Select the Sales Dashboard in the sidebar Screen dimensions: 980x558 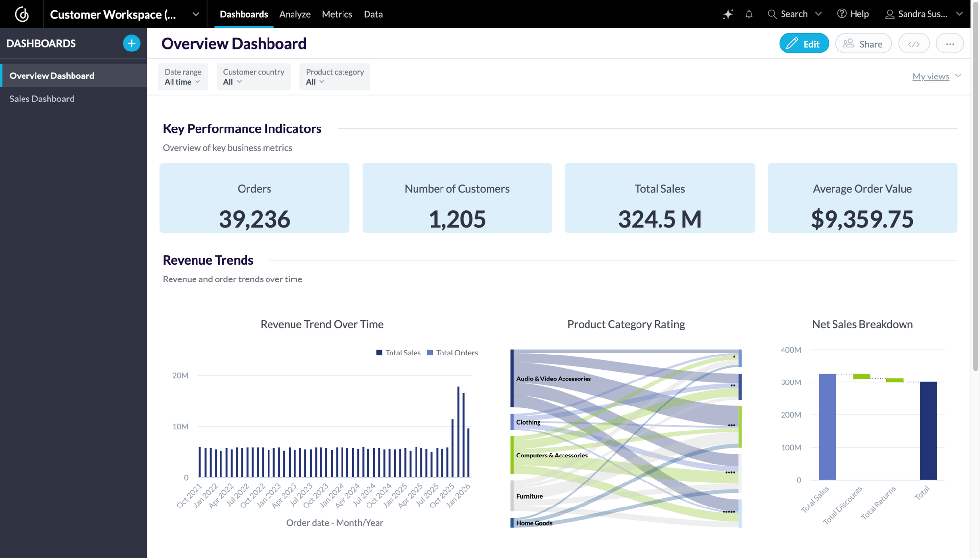click(42, 99)
